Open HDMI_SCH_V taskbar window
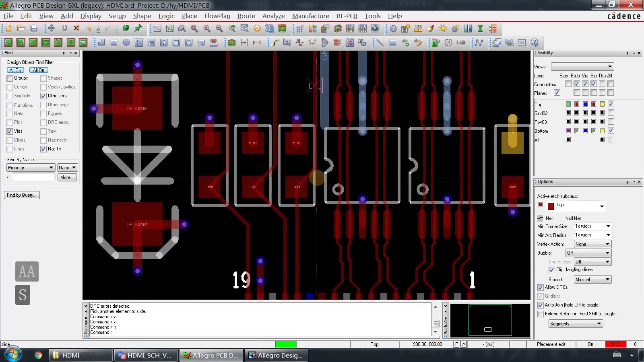 click(146, 355)
